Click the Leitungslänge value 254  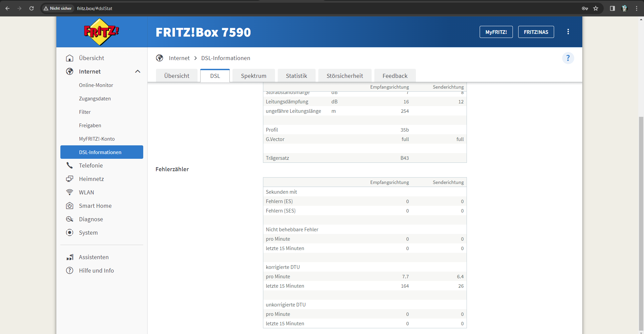[405, 111]
